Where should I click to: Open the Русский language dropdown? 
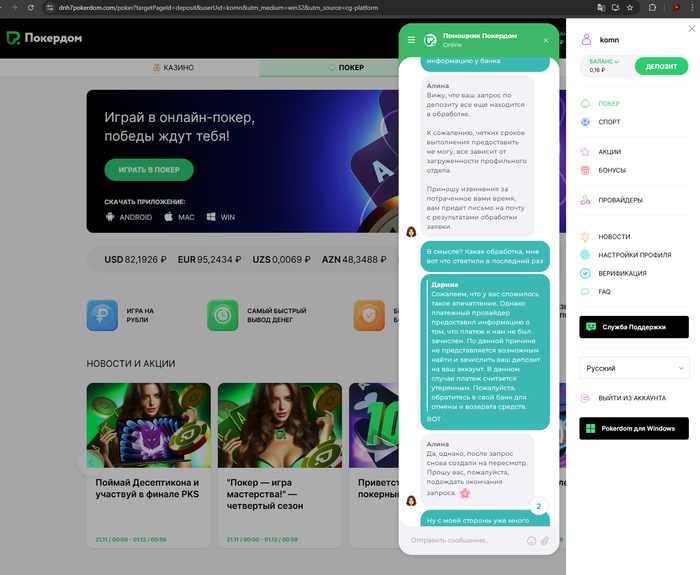pyautogui.click(x=634, y=368)
